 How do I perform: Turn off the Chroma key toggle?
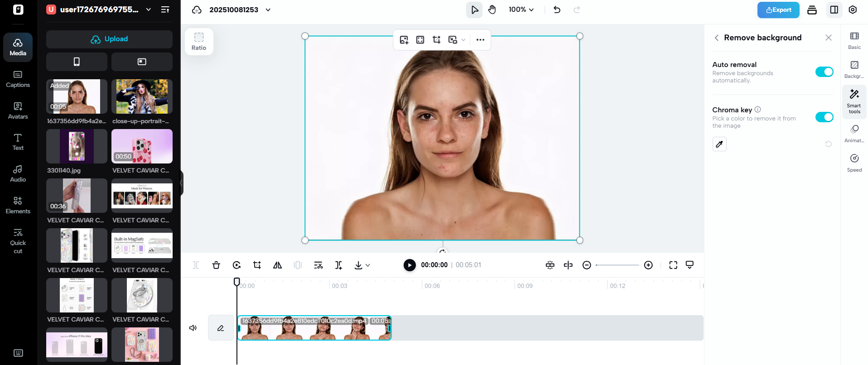(x=824, y=117)
